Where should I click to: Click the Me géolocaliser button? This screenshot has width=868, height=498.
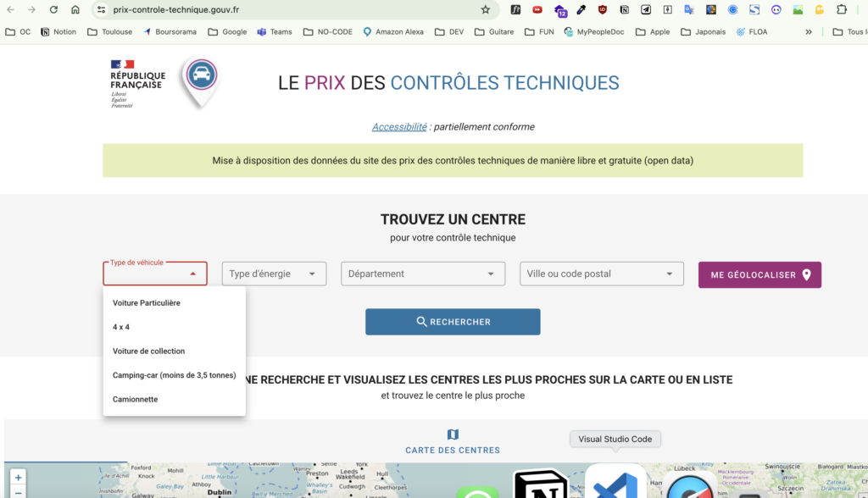pyautogui.click(x=759, y=275)
